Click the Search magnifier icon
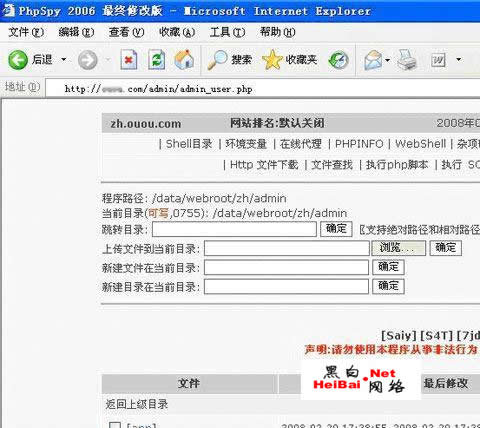Image resolution: width=480 pixels, height=428 pixels. coord(217,60)
